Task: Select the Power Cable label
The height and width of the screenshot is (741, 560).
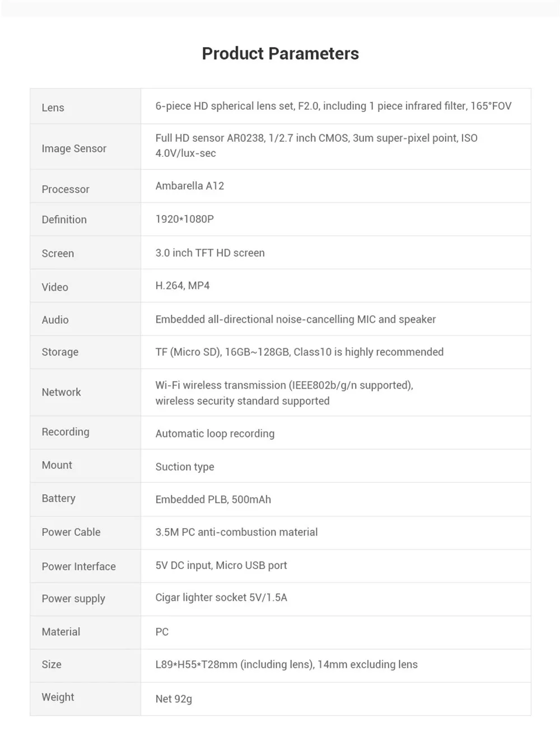Action: (x=71, y=532)
